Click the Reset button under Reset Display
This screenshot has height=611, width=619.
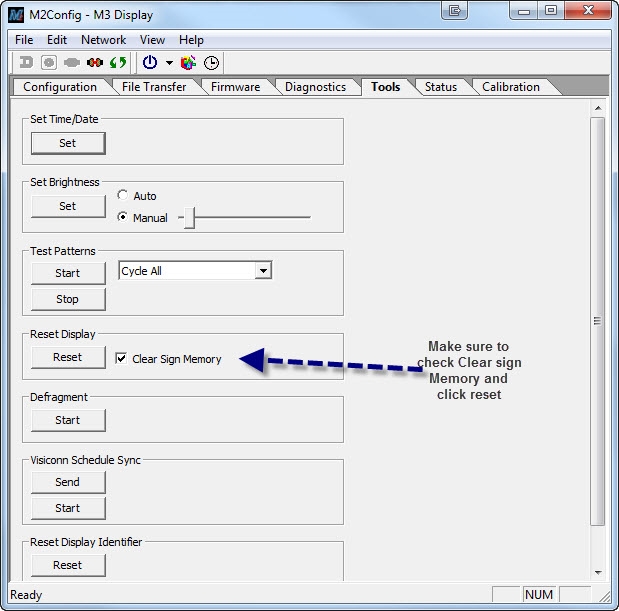point(67,357)
